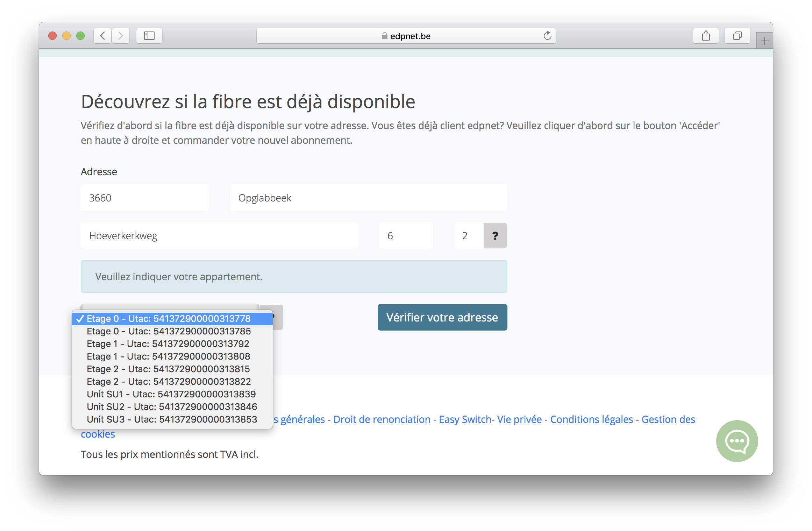The width and height of the screenshot is (812, 531).
Task: Select Etage 2 Utac ending 313815
Action: coord(172,369)
